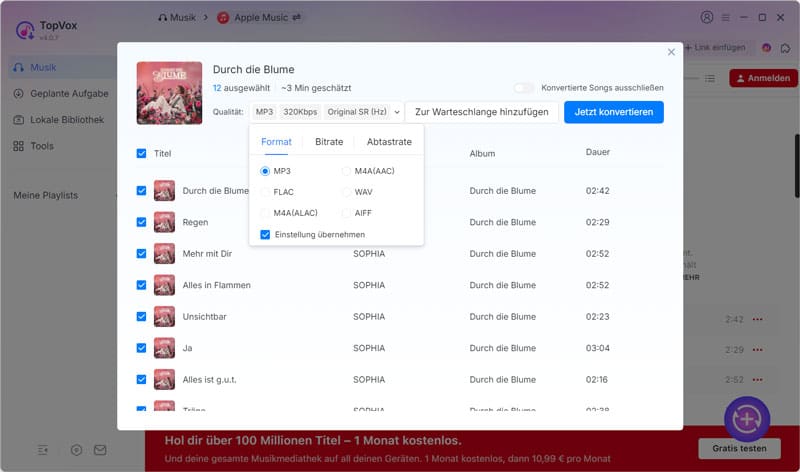Viewport: 800px width, 472px height.
Task: Open the Musik section in sidebar
Action: click(x=61, y=67)
